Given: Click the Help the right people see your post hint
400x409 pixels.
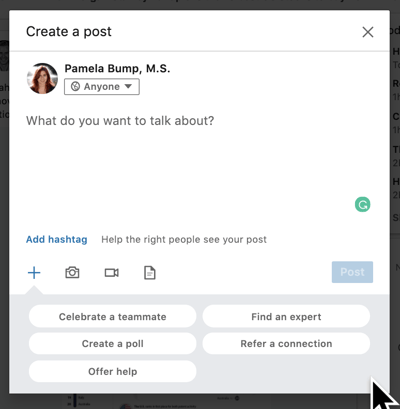Looking at the screenshot, I should click(x=184, y=239).
